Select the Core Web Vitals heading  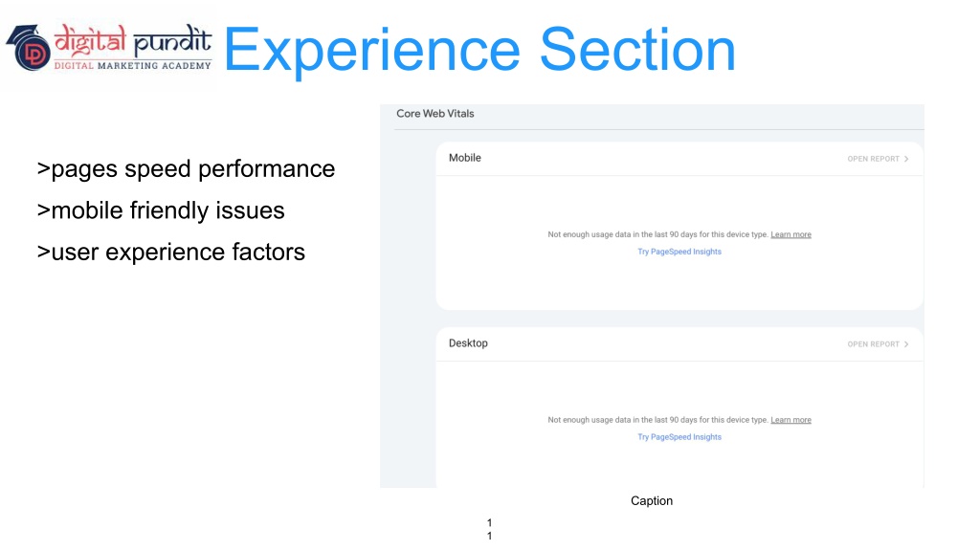point(435,114)
